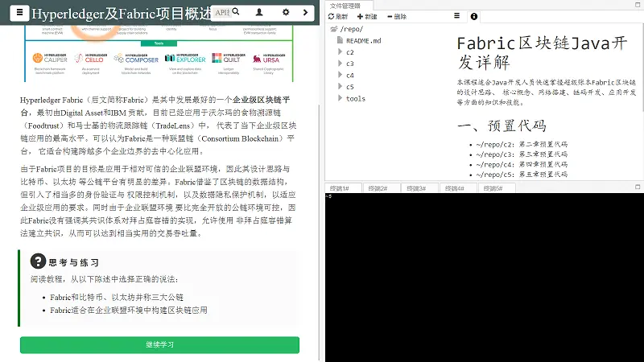Click the page title Hyperledger及Fabric项目概述
The width and height of the screenshot is (644, 362).
point(122,14)
